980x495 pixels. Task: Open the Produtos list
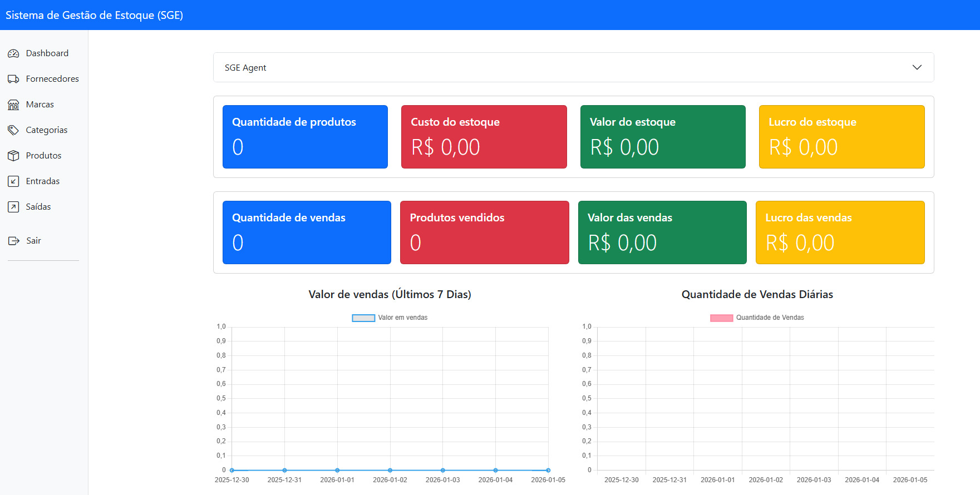(43, 156)
